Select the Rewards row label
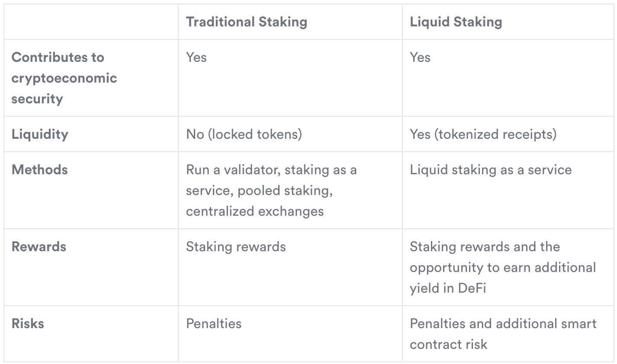Viewport: 617px width, 364px height. point(39,246)
